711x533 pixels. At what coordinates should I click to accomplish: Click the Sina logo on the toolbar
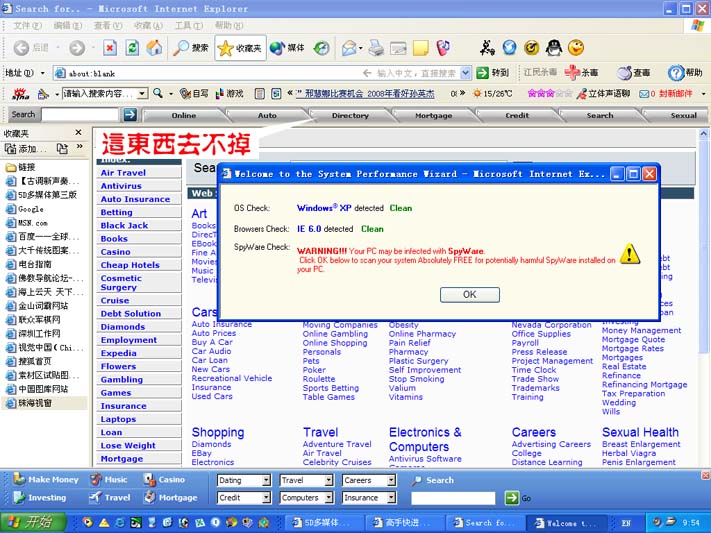[x=20, y=94]
